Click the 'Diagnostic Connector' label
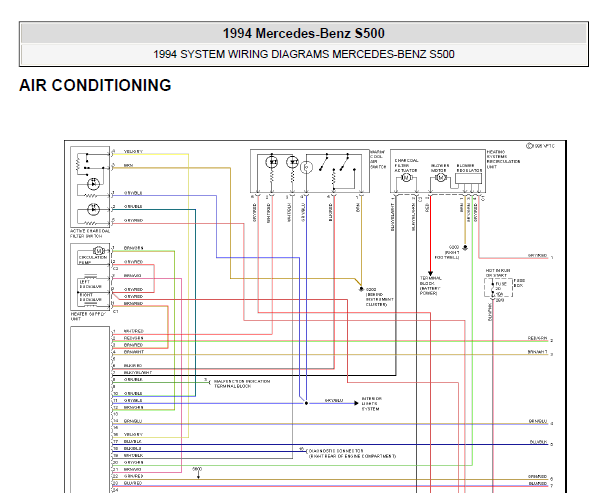Image resolution: width=603 pixels, height=493 pixels. point(352,453)
